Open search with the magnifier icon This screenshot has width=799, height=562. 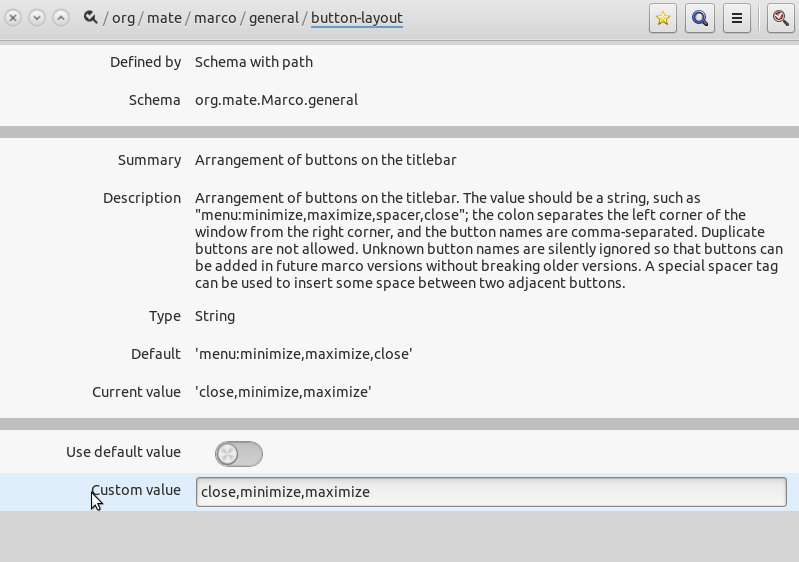(700, 18)
